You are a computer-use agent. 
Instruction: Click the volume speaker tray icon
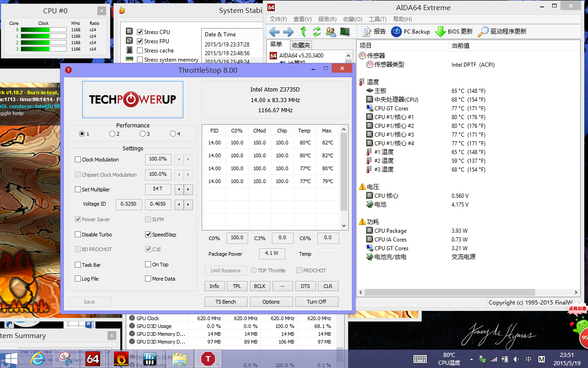pos(516,359)
